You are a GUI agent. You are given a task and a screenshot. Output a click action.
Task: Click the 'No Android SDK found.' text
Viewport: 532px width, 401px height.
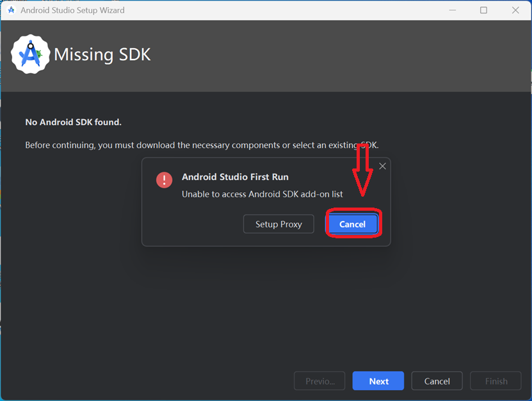click(x=73, y=122)
